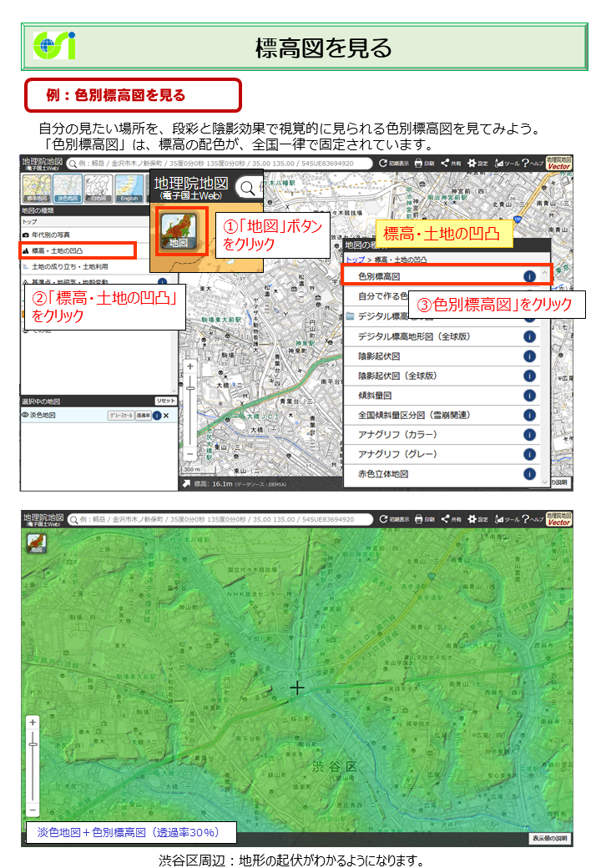The height and width of the screenshot is (868, 601).
Task: Click zoom slider handle on green elevation map
Action: pyautogui.click(x=33, y=744)
